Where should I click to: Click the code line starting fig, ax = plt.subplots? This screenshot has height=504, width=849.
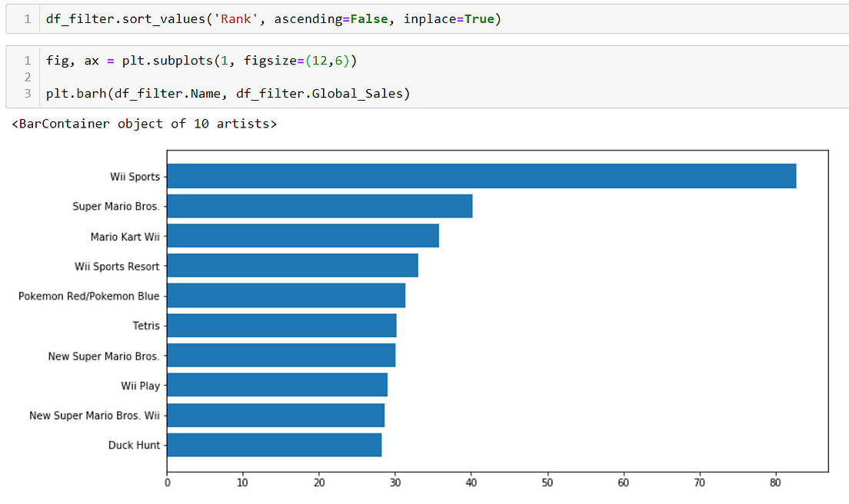[x=201, y=61]
